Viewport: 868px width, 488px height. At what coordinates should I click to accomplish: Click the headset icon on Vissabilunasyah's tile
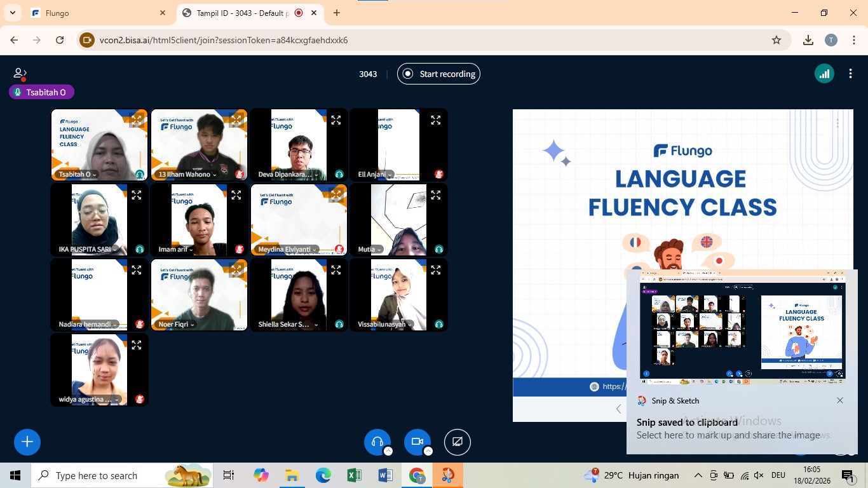coord(439,324)
